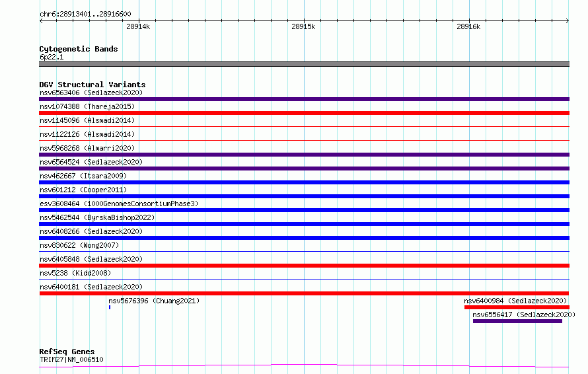Click the small blue marker for nsv5676396

click(110, 307)
